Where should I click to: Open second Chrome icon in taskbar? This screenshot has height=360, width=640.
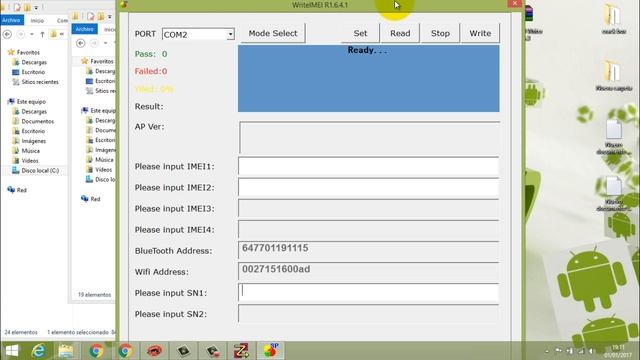125,351
